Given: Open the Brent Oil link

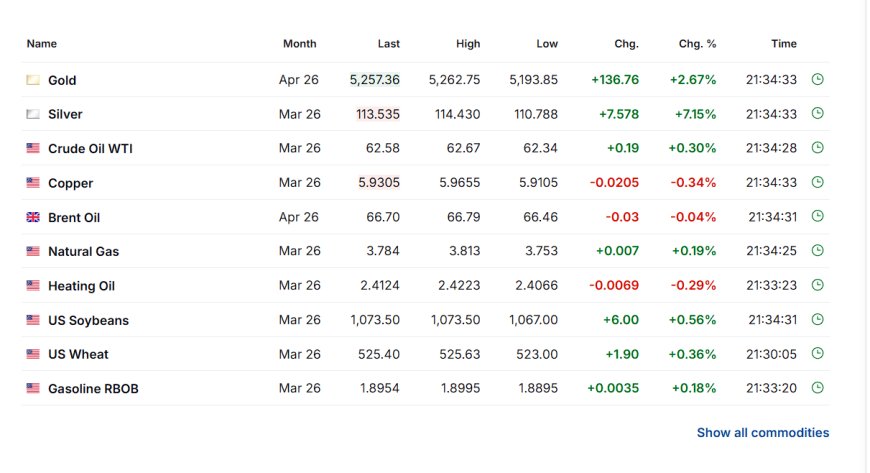Looking at the screenshot, I should (x=74, y=218).
